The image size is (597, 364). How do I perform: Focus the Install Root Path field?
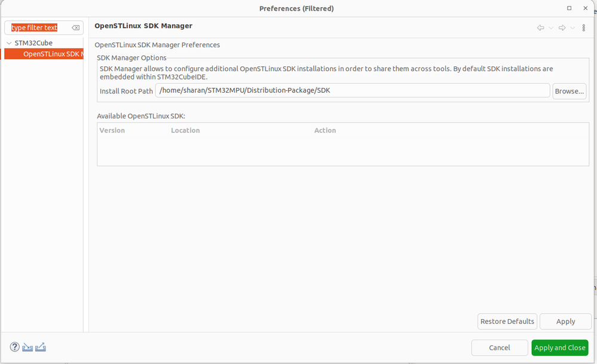[352, 91]
